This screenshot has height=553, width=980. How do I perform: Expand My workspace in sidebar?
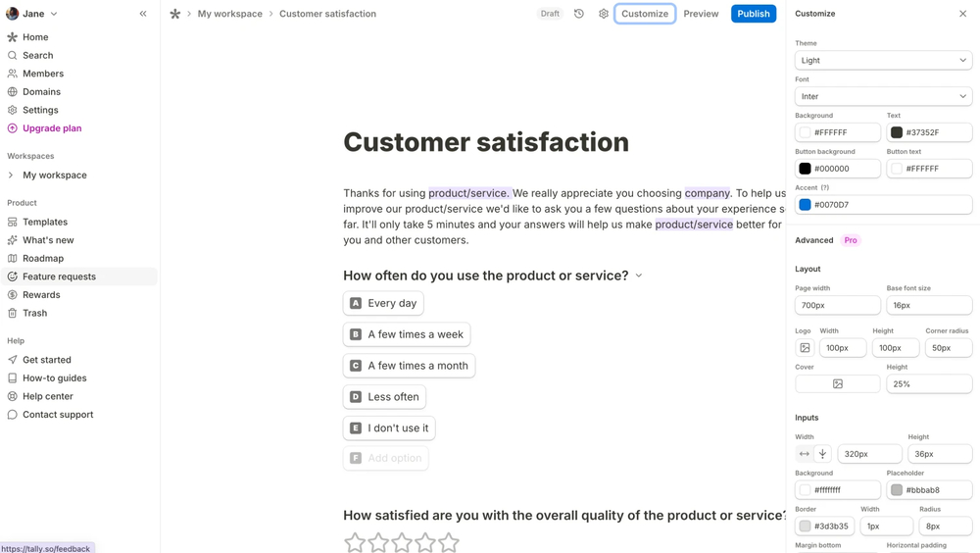click(x=11, y=176)
